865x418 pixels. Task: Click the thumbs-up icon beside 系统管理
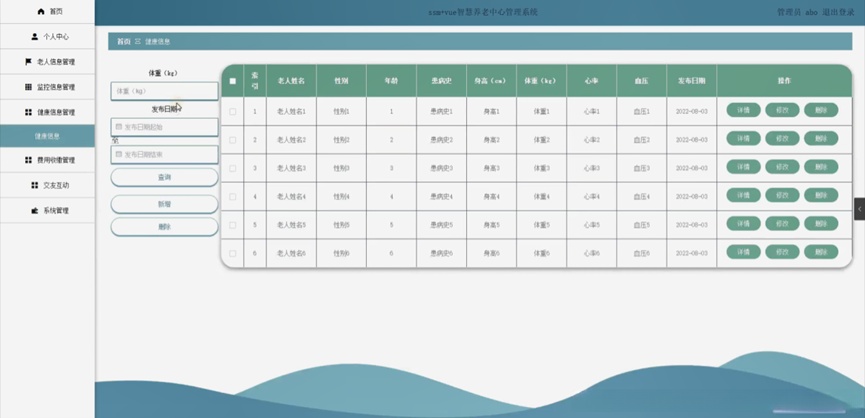pos(35,211)
